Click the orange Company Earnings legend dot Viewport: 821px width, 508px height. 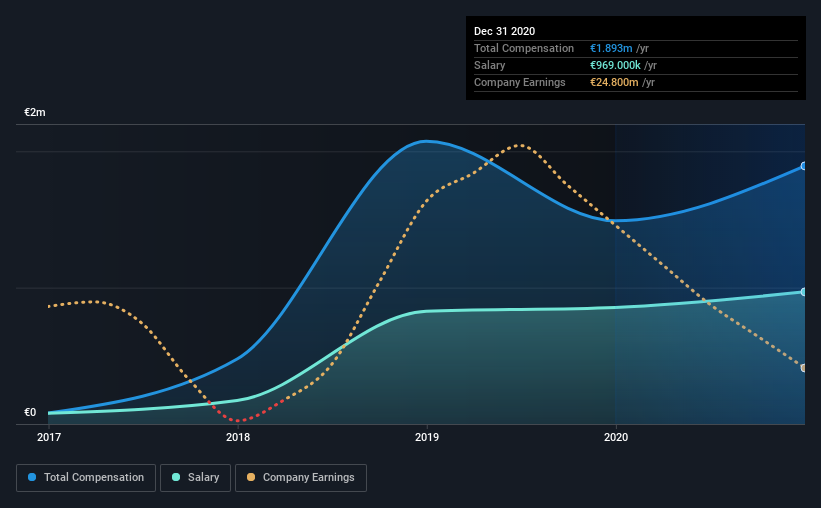tap(251, 477)
